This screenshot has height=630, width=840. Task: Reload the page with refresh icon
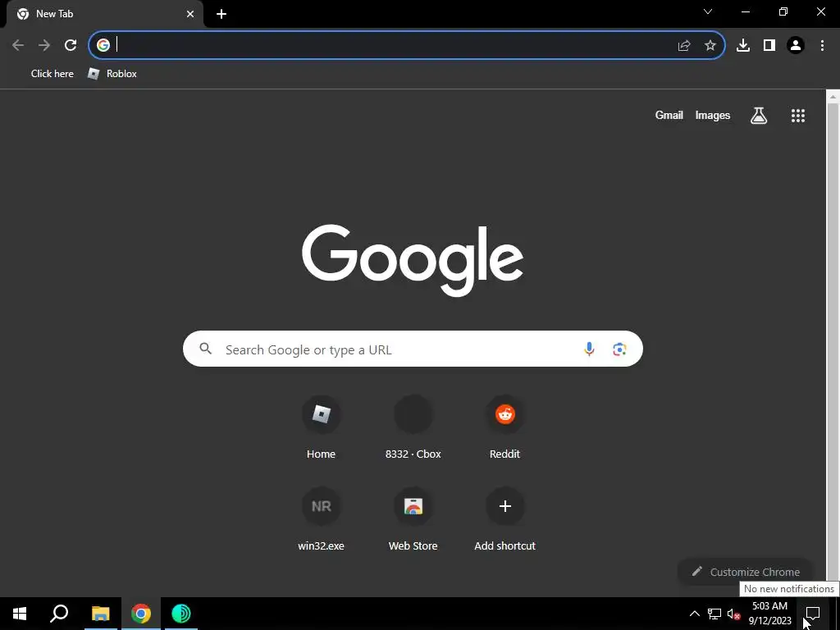tap(71, 45)
